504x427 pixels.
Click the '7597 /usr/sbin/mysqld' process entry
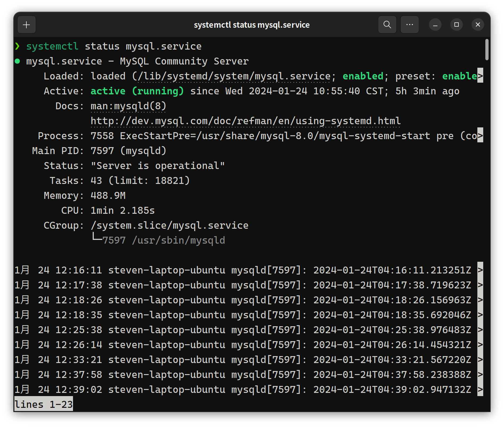(164, 240)
